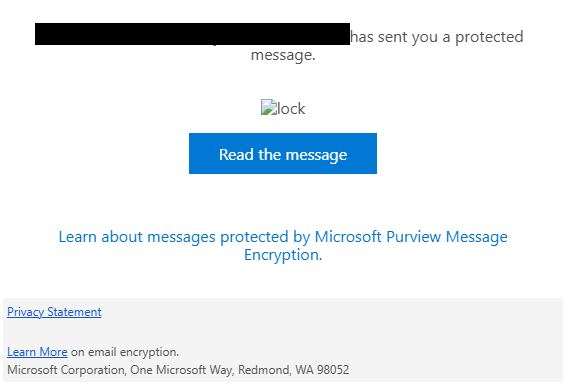
Task: Click the word 'Learn' starting the Purview link
Action: point(77,237)
